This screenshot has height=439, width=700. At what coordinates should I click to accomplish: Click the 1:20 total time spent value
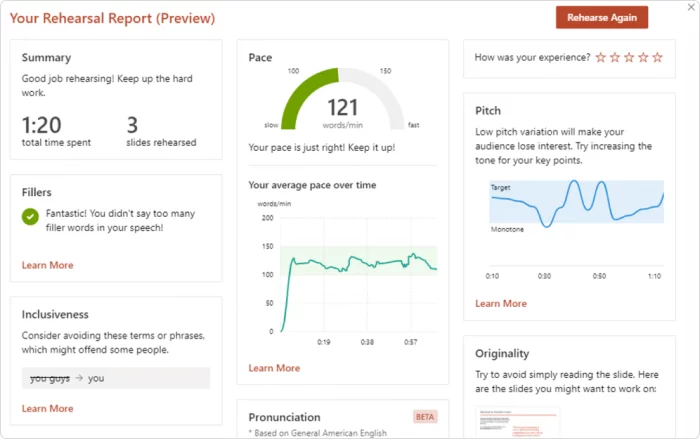(x=41, y=124)
